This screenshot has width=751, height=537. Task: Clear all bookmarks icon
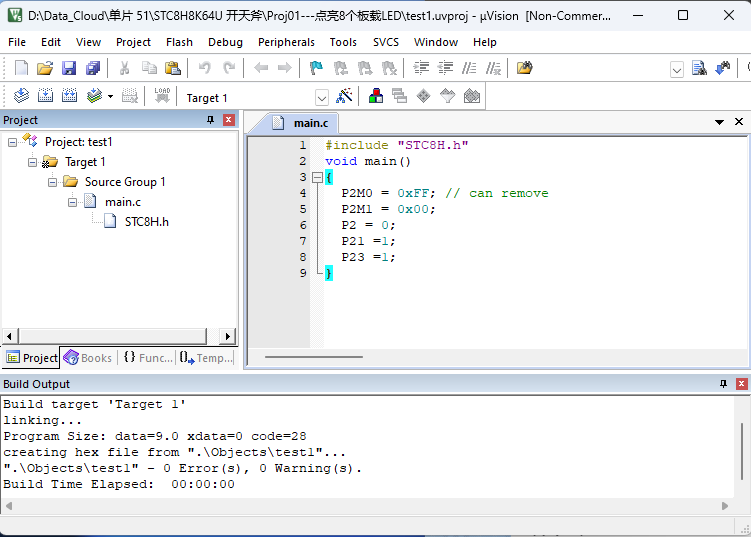coord(389,68)
